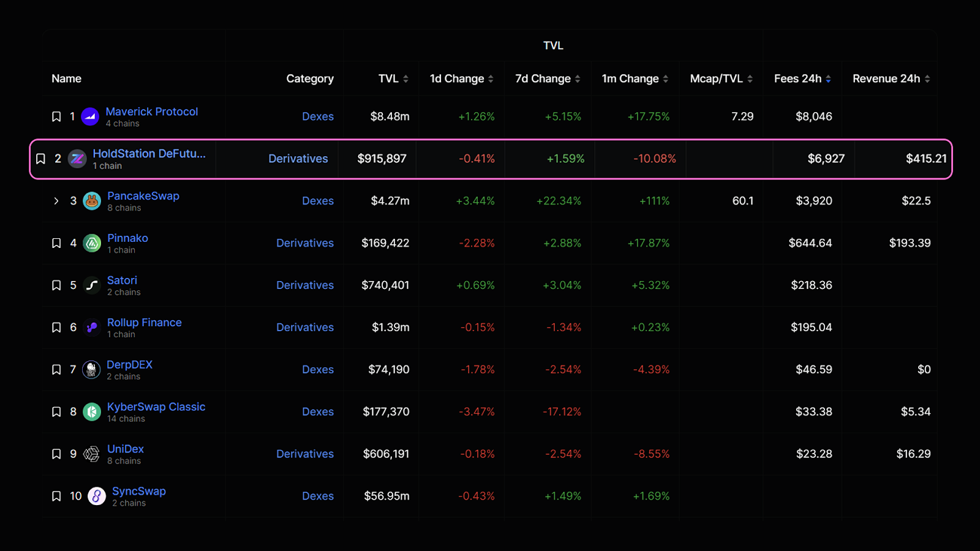The width and height of the screenshot is (980, 551).
Task: Bookmark the KyberSwap Classic row
Action: [56, 412]
